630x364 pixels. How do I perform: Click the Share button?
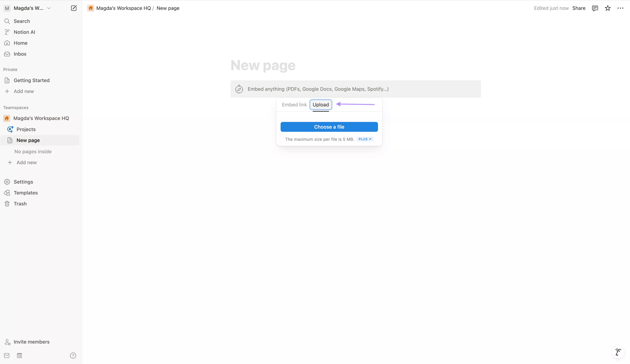click(579, 8)
